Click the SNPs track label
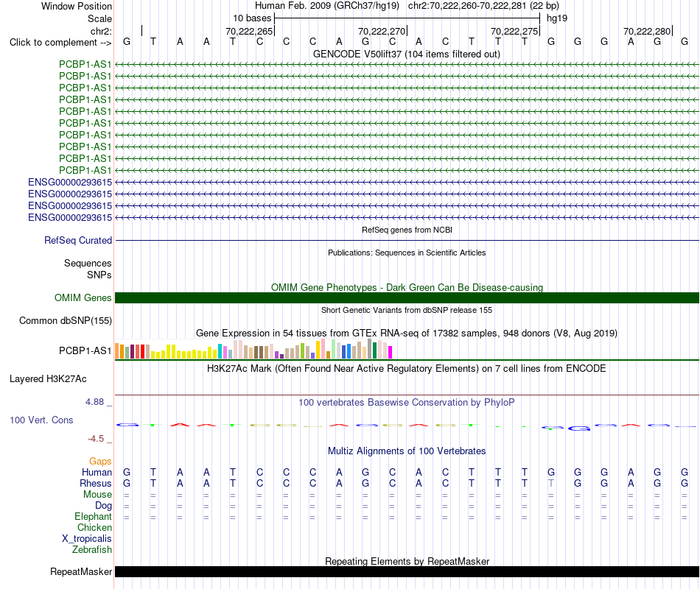700x589 pixels. click(99, 275)
